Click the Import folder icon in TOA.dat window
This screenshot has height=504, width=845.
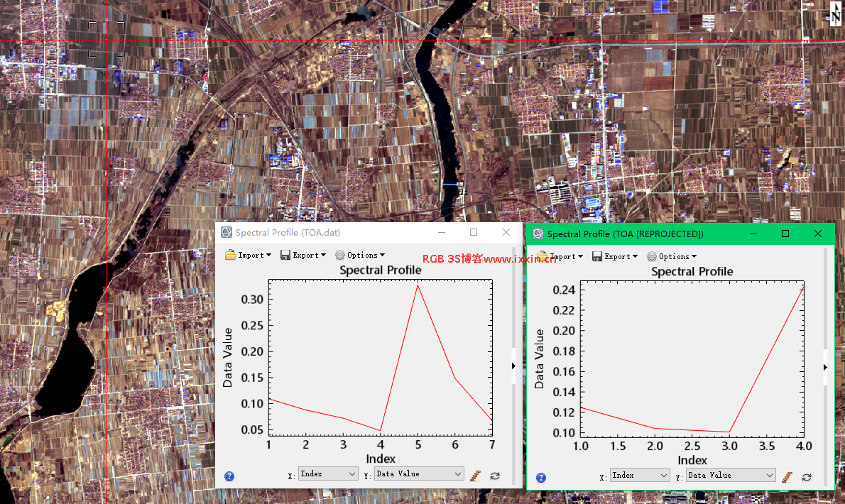[x=230, y=256]
